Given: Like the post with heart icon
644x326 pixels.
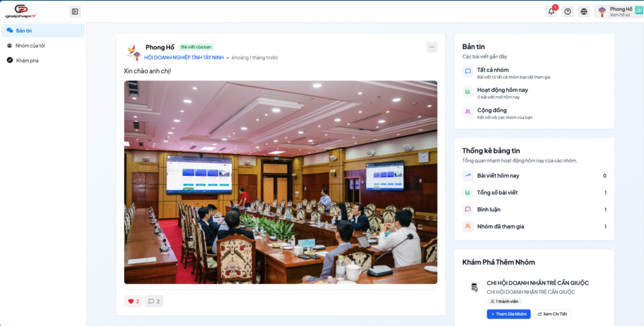Looking at the screenshot, I should click(133, 302).
